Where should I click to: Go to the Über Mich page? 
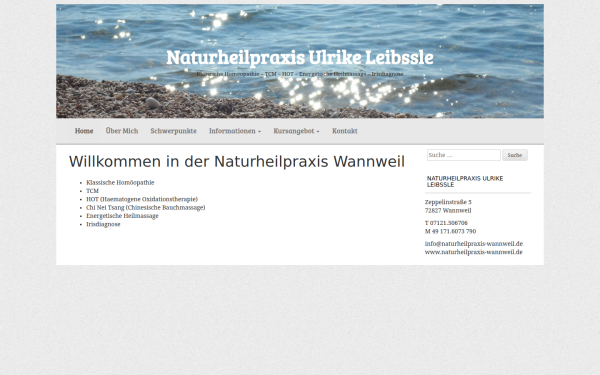click(x=122, y=131)
